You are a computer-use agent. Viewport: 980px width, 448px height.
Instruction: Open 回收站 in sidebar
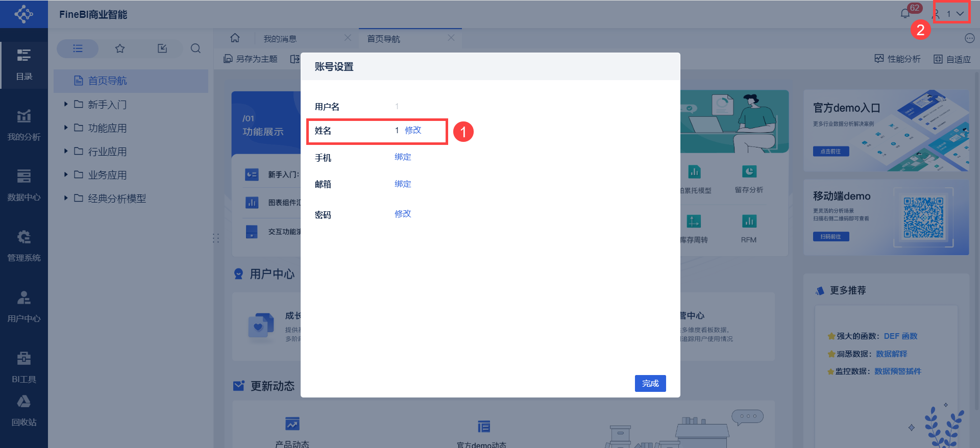pyautogui.click(x=24, y=411)
